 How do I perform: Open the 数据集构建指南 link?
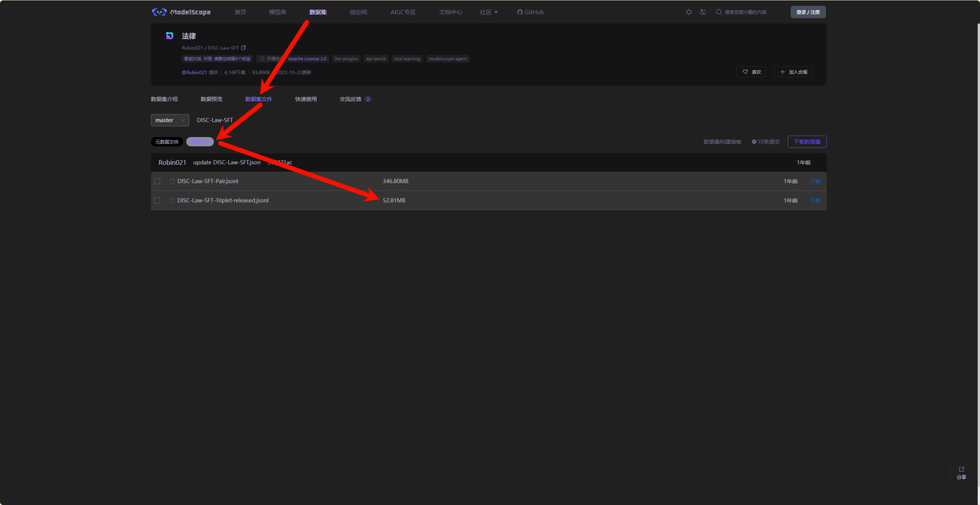tap(722, 142)
